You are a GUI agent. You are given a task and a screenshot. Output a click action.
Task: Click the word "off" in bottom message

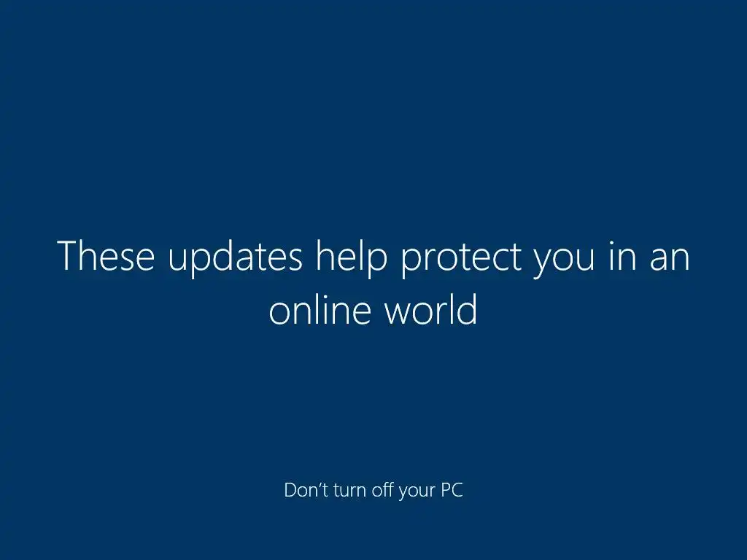point(383,489)
